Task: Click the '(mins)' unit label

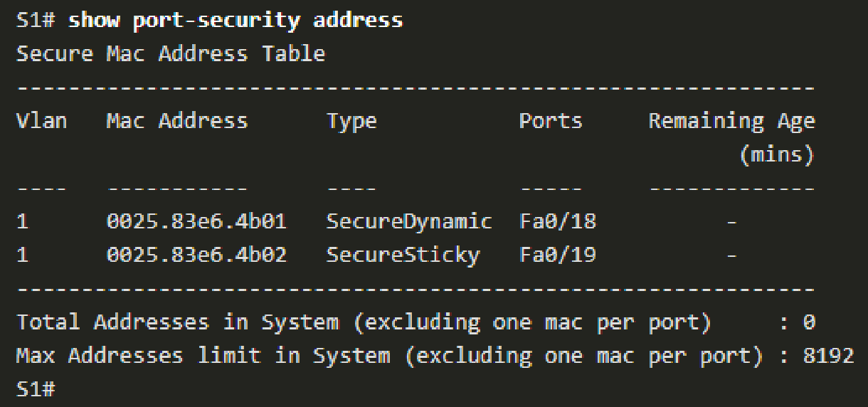Action: [x=777, y=155]
